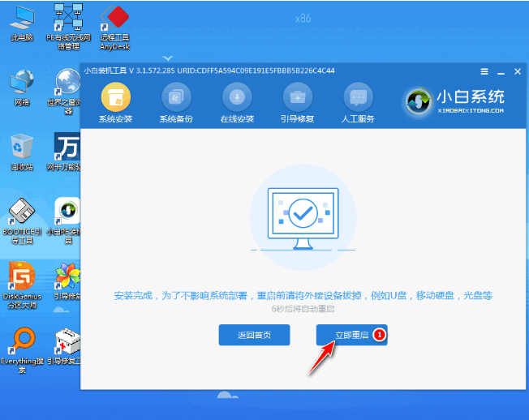Expand the chevron arrow above the window
This screenshot has width=529, height=420.
[x=169, y=58]
